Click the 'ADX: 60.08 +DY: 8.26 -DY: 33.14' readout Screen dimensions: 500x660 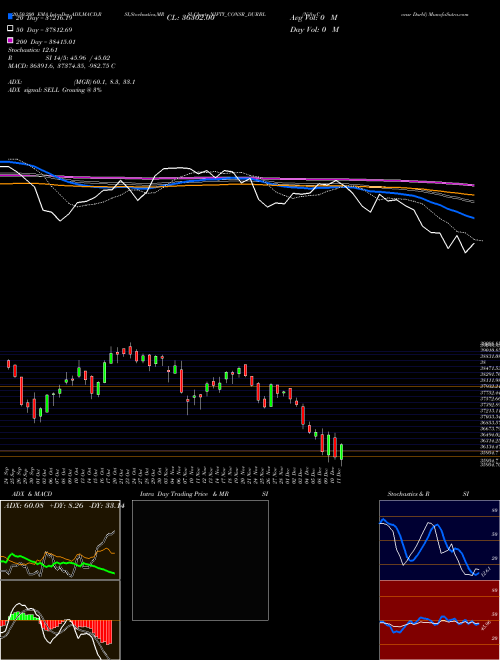point(63,506)
